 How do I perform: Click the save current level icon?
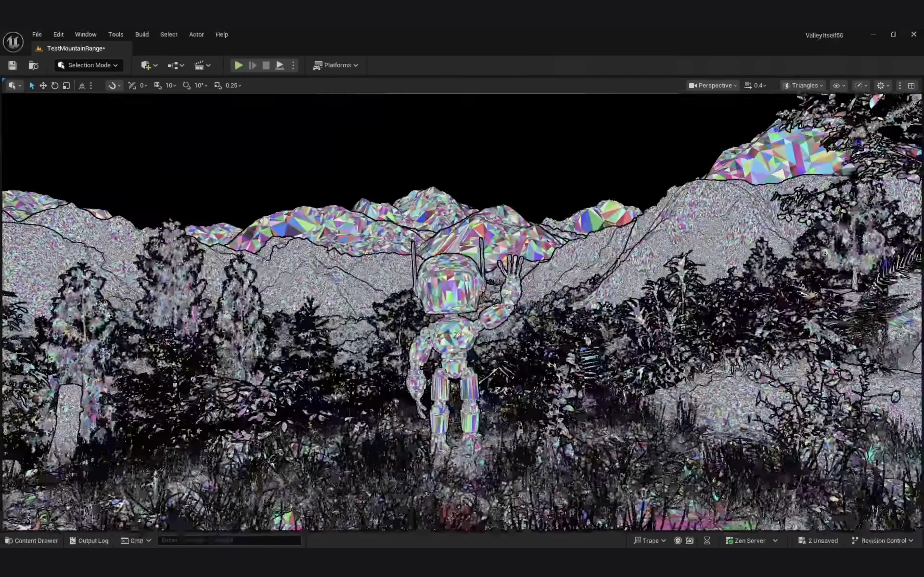pos(12,65)
